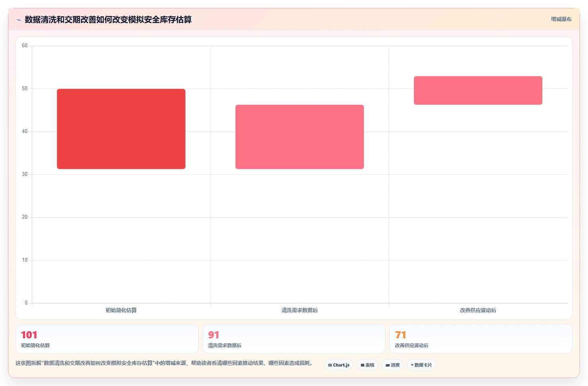Click the 改善供应波动后 caption under 71
Screen dimensions: 588x386
coord(412,345)
